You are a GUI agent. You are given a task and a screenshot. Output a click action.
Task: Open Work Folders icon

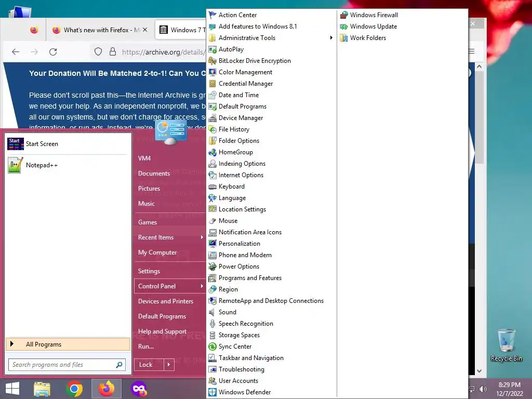tap(344, 38)
